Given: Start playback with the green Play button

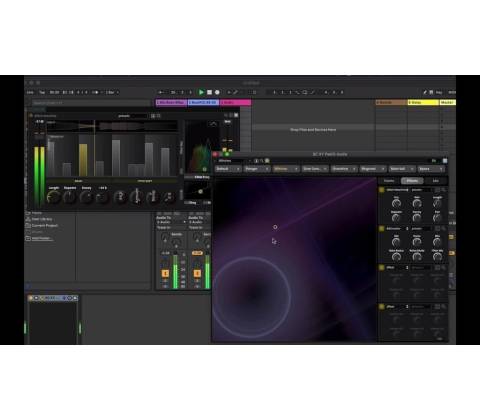Looking at the screenshot, I should pos(201,92).
